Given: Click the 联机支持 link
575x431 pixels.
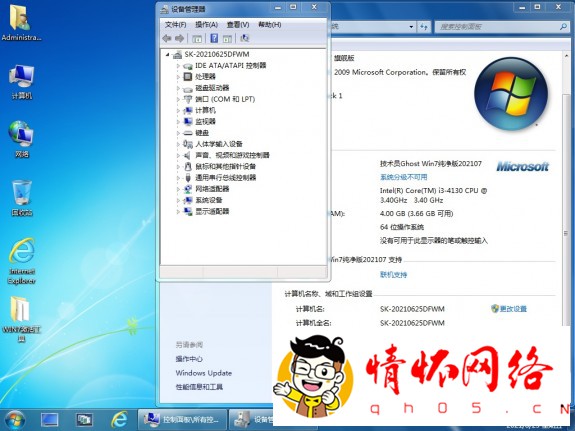Looking at the screenshot, I should coord(393,274).
